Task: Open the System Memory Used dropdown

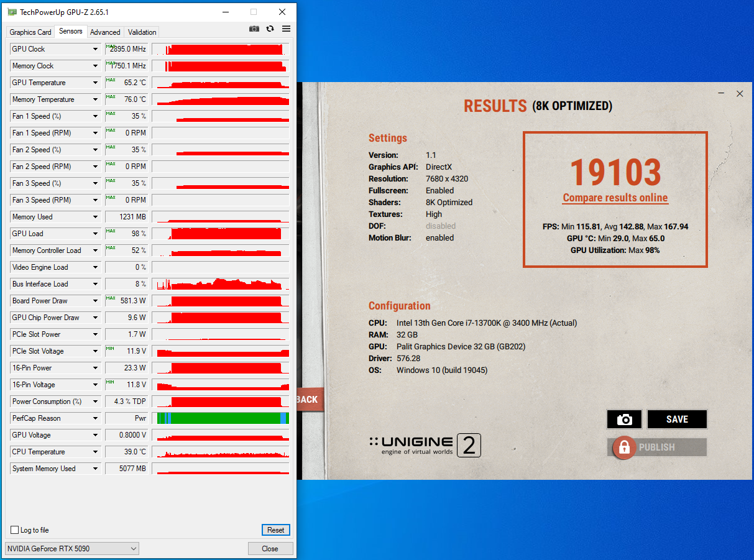Action: [x=95, y=469]
